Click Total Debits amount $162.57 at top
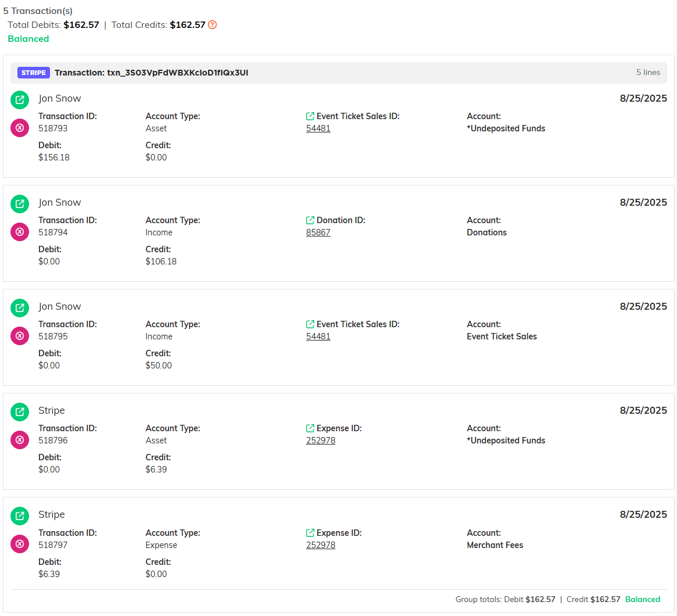Screen dimensions: 677x616 (x=81, y=24)
